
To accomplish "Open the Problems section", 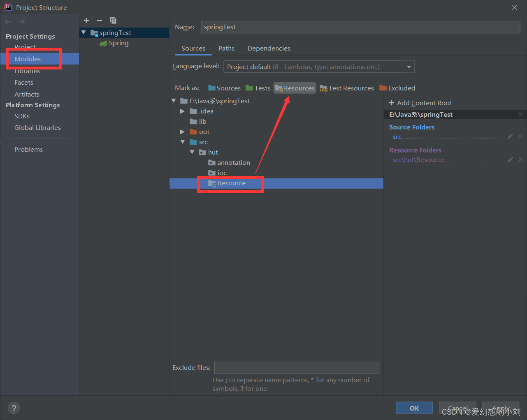I will click(x=28, y=150).
